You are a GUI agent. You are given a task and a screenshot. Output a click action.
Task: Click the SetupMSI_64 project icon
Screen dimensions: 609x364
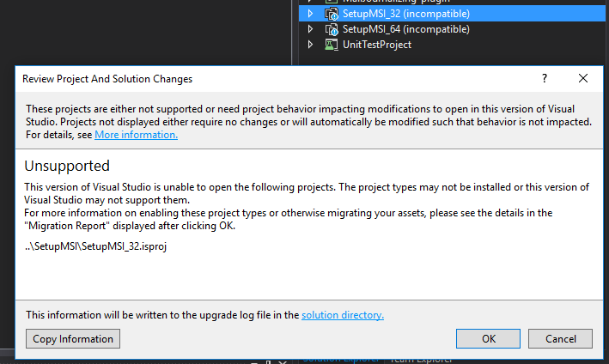point(332,29)
